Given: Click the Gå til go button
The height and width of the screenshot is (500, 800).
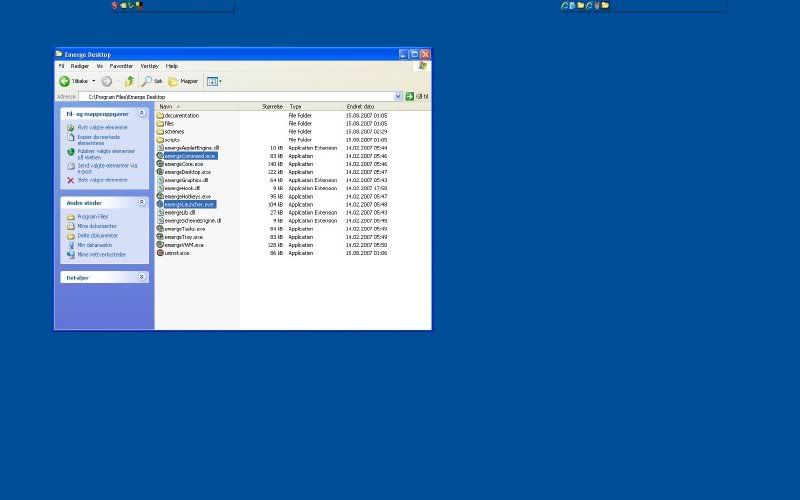Looking at the screenshot, I should tap(417, 96).
